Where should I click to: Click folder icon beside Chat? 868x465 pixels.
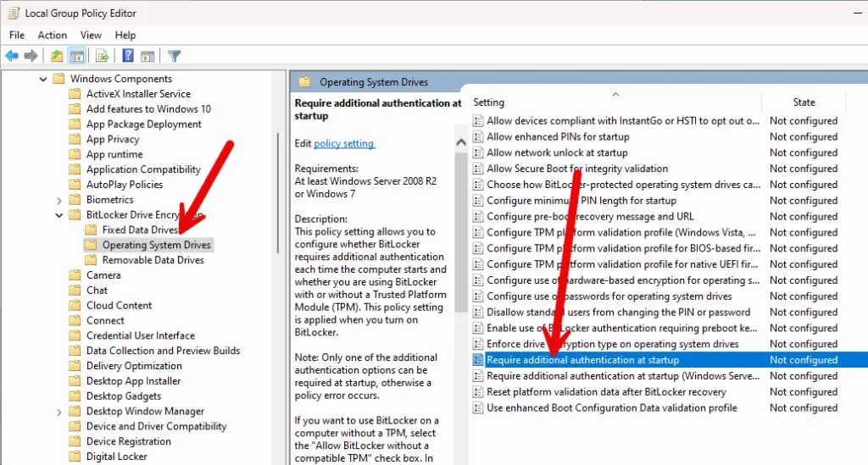(x=75, y=291)
